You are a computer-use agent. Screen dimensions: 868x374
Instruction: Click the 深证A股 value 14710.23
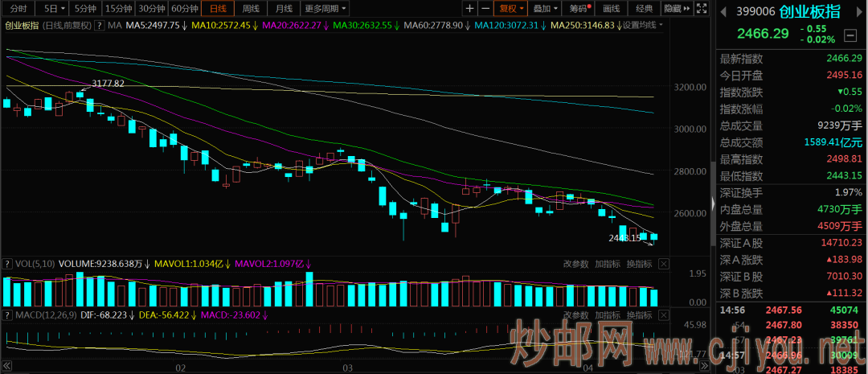[x=841, y=243]
